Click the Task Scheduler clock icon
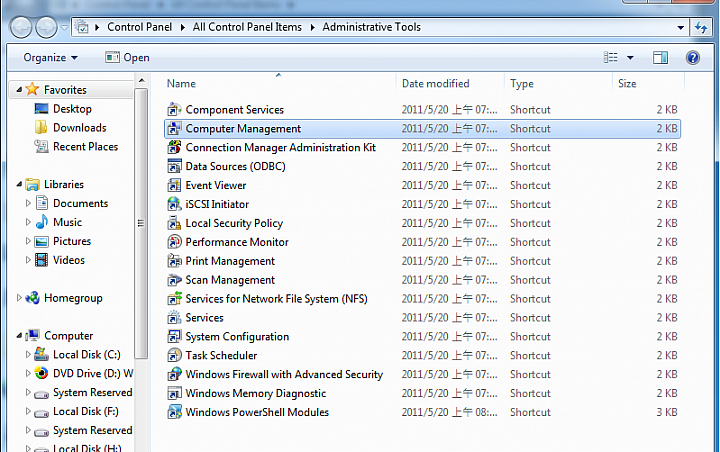Viewport: 720px width, 452px height. click(174, 356)
